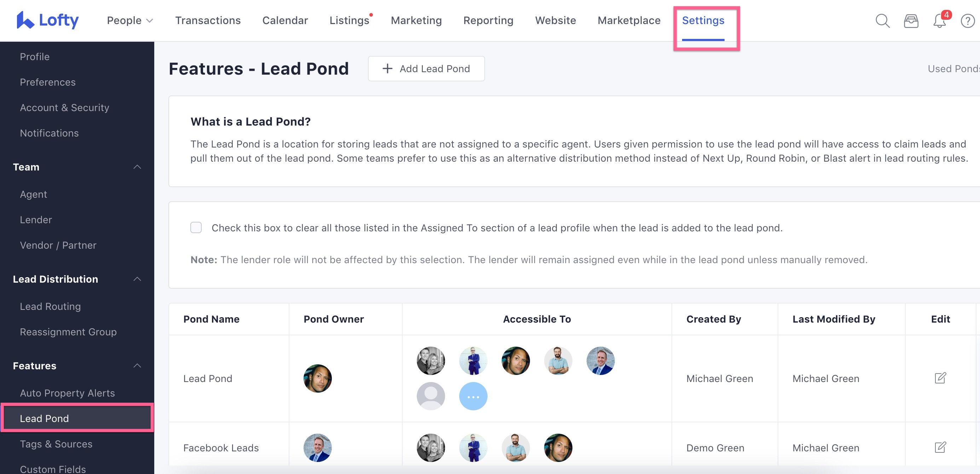The image size is (980, 474).
Task: Open the Website tab
Action: coord(555,21)
